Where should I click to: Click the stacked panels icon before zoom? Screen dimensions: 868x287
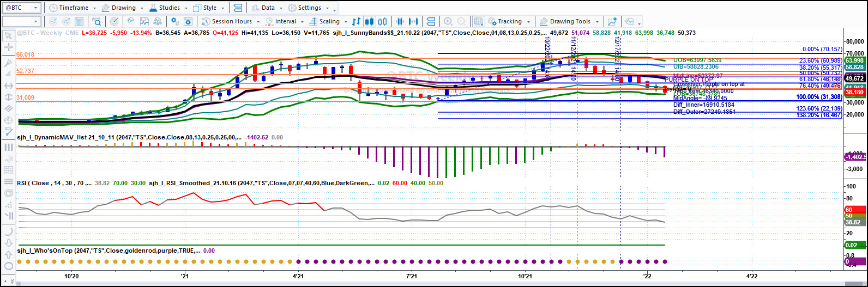tap(431, 22)
